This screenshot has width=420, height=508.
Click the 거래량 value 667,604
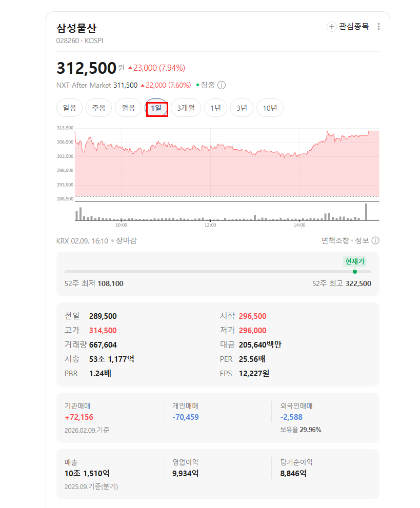pyautogui.click(x=103, y=344)
